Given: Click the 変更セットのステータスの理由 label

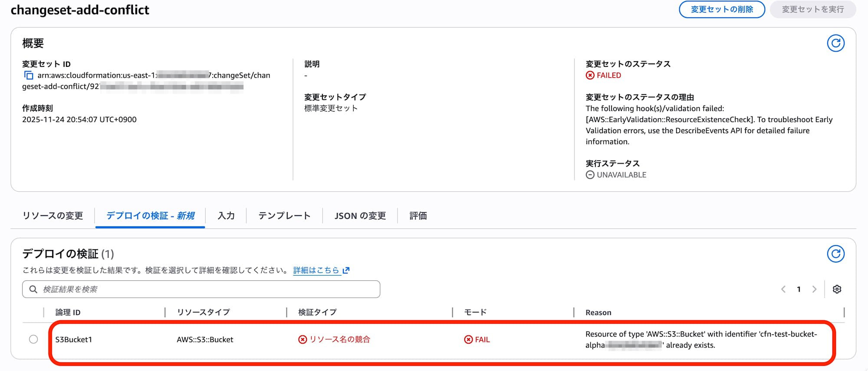Looking at the screenshot, I should [640, 97].
